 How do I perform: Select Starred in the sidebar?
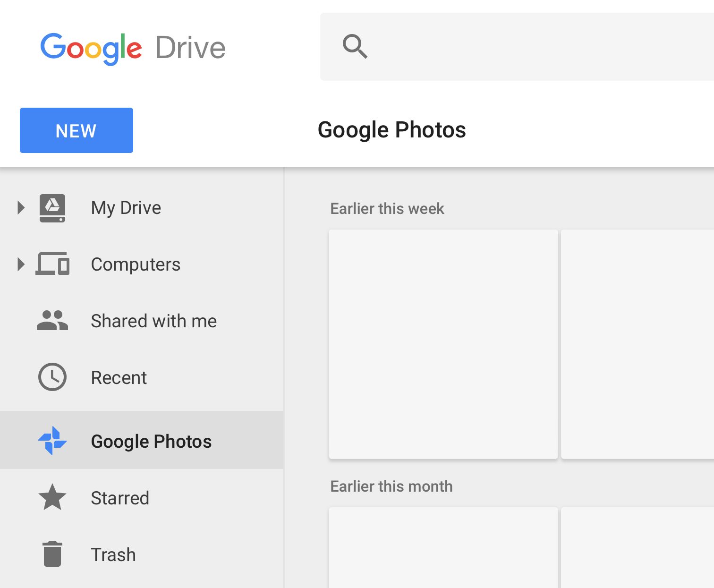point(120,498)
